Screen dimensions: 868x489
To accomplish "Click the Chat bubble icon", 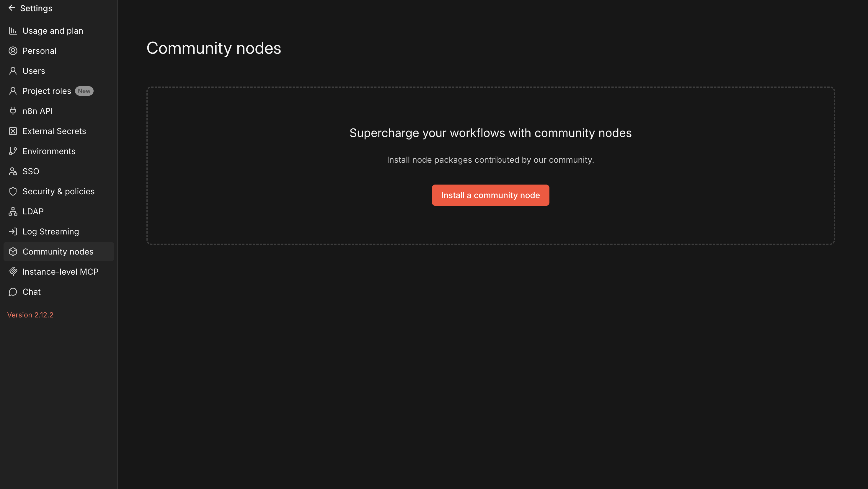I will (x=13, y=292).
